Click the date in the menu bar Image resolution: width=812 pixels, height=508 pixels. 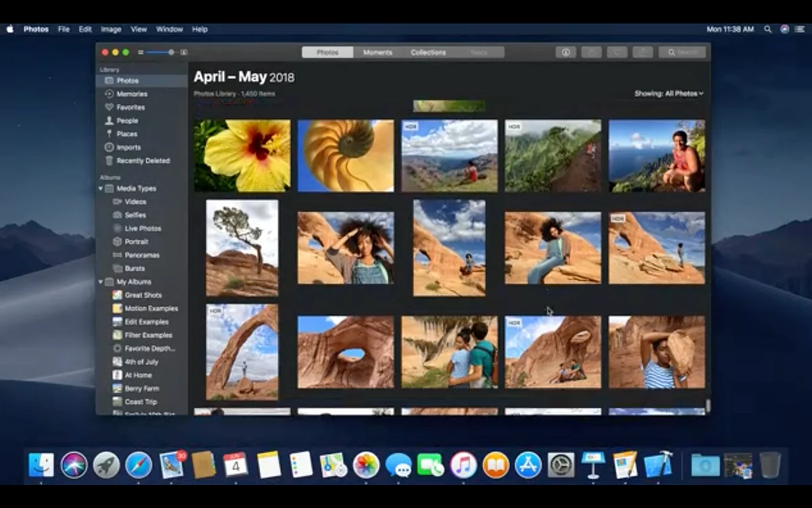point(730,29)
